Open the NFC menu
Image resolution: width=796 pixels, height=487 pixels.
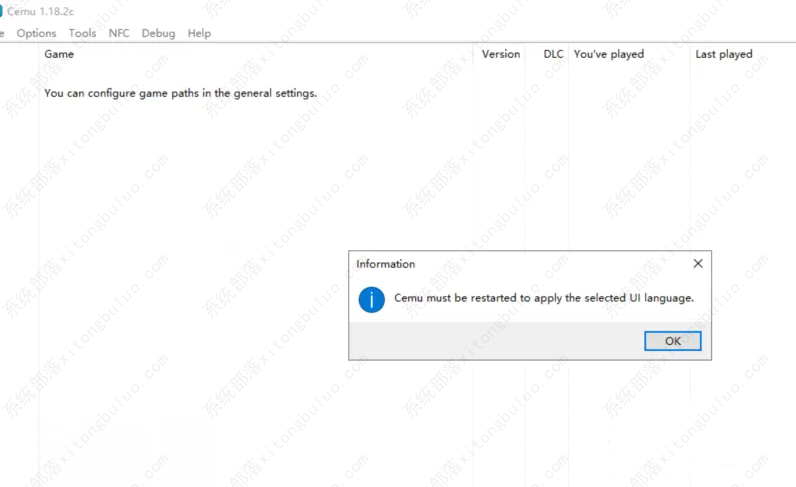119,33
